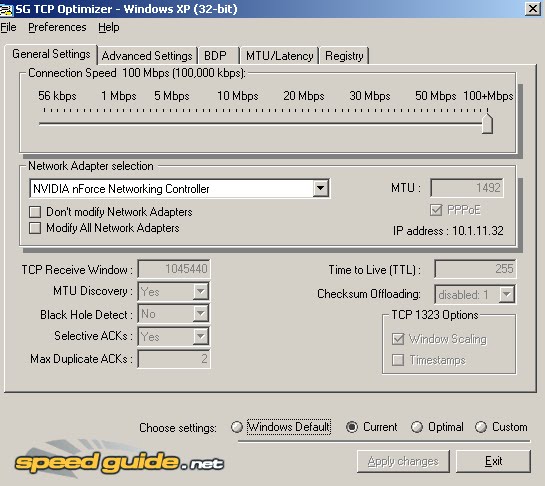Viewport: 545px width, 486px height.
Task: Open the Selective ACKs dropdown
Action: (x=201, y=336)
